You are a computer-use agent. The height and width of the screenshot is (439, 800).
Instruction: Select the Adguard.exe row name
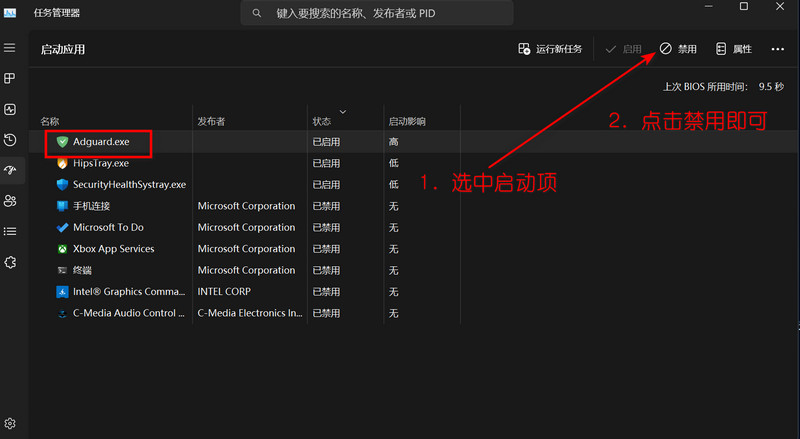(x=101, y=142)
